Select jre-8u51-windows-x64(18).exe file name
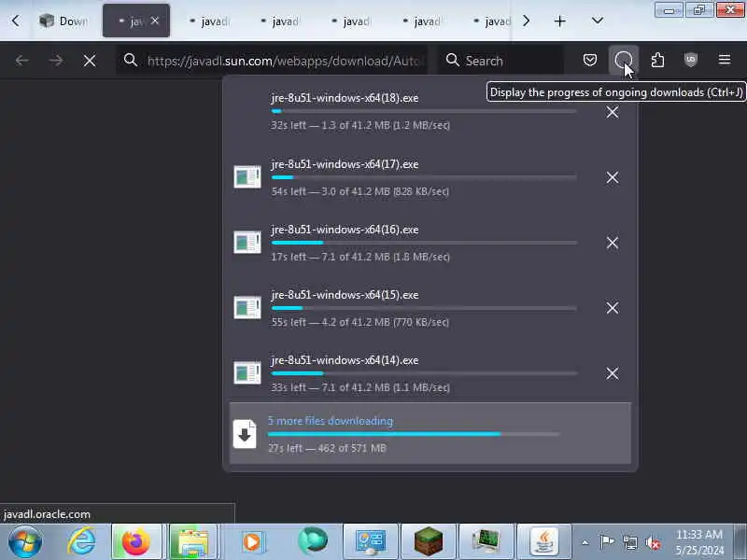Viewport: 747px width, 560px height. coord(345,98)
